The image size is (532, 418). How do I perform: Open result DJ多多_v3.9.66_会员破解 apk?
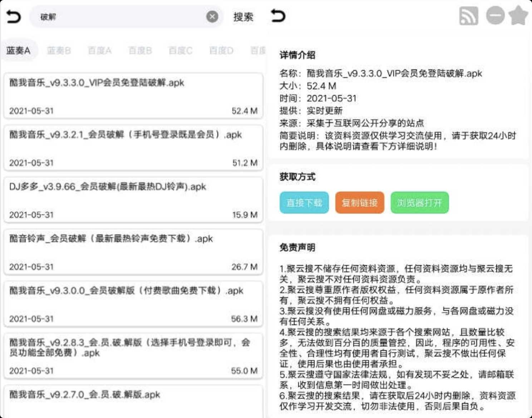click(133, 200)
